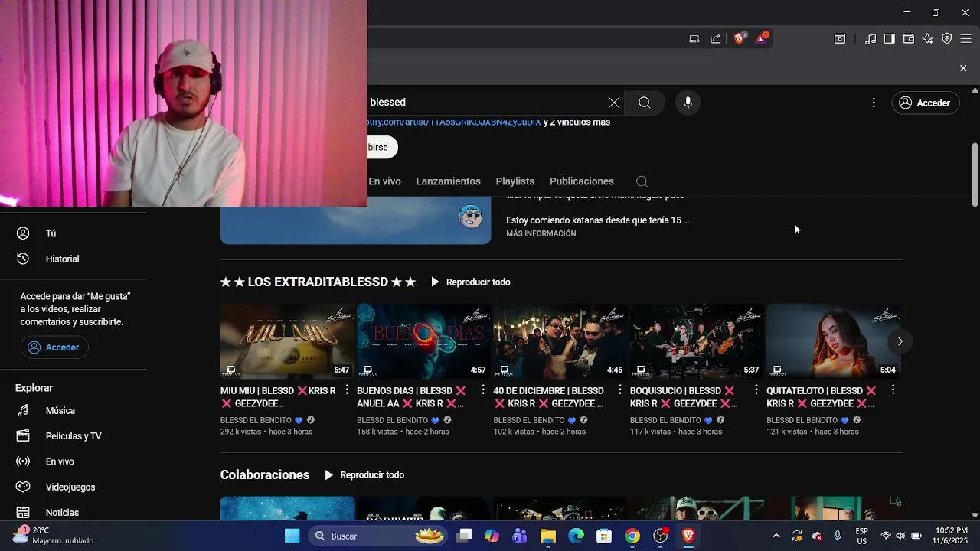Switch to the channel's En vivo tab

[x=384, y=181]
